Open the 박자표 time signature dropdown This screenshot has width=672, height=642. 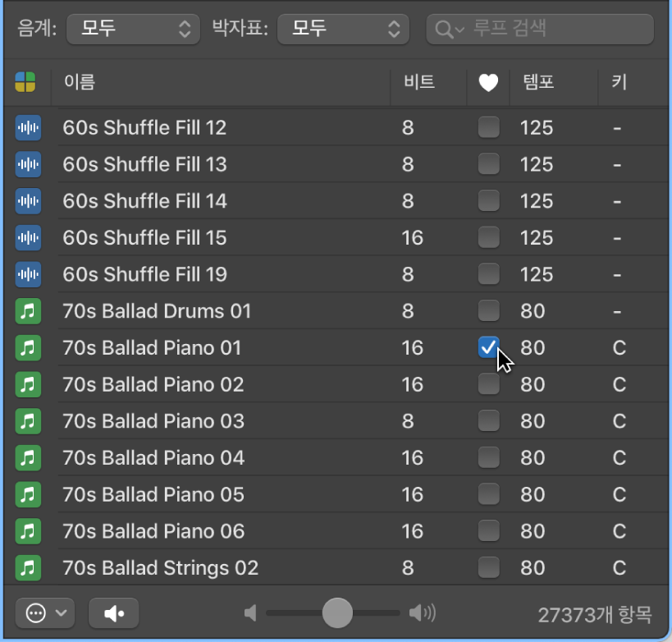point(343,30)
